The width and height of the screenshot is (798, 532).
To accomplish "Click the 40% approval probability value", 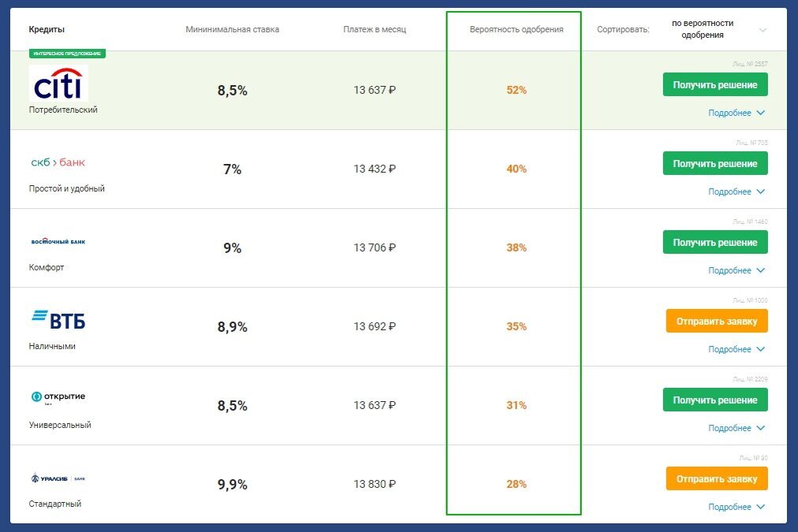I will click(516, 169).
